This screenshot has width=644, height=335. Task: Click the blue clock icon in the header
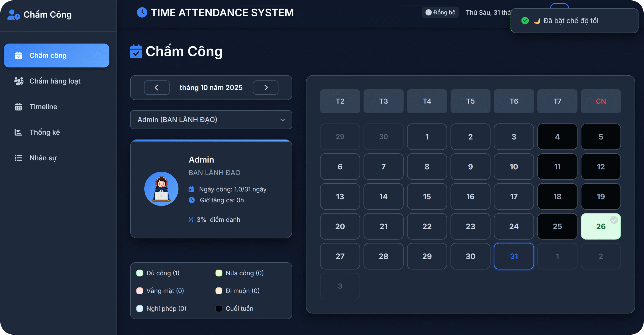pos(142,13)
